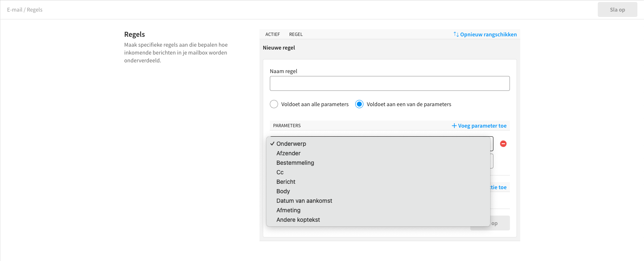Click the Nieuwe regel heading row
The width and height of the screenshot is (644, 261).
pos(279,47)
